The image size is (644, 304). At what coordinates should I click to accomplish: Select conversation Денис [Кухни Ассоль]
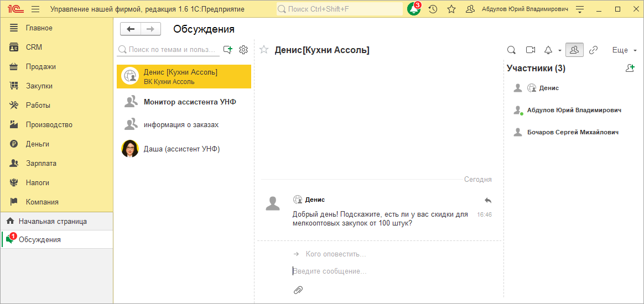click(x=184, y=76)
